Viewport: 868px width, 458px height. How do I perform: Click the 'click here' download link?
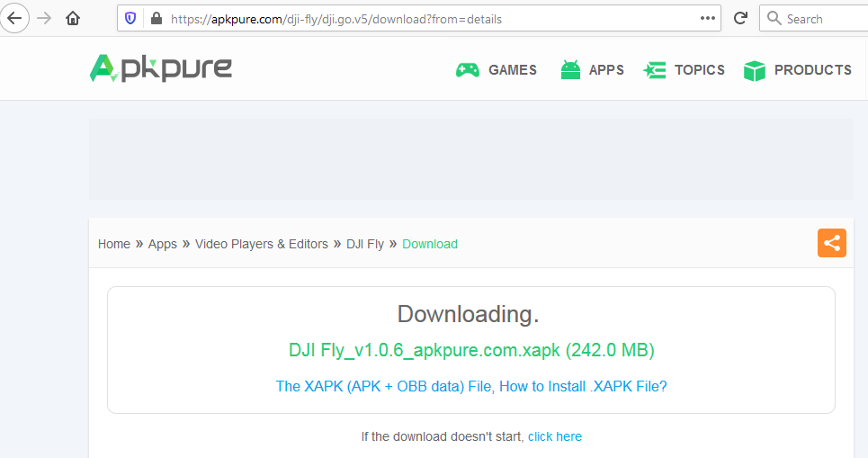click(555, 436)
